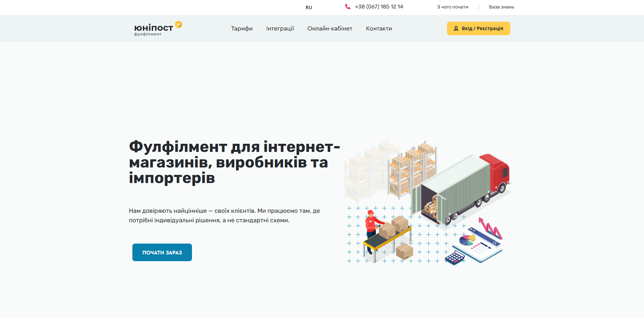Open the База знань link
This screenshot has height=318, width=644.
coord(501,6)
